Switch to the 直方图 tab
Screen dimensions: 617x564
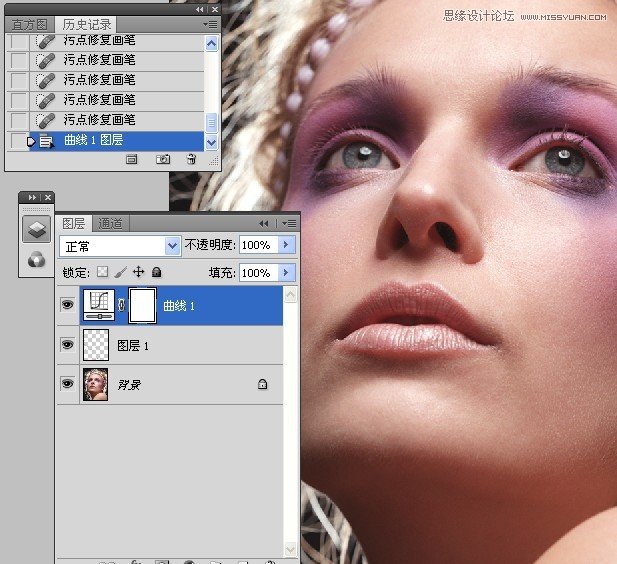30,24
